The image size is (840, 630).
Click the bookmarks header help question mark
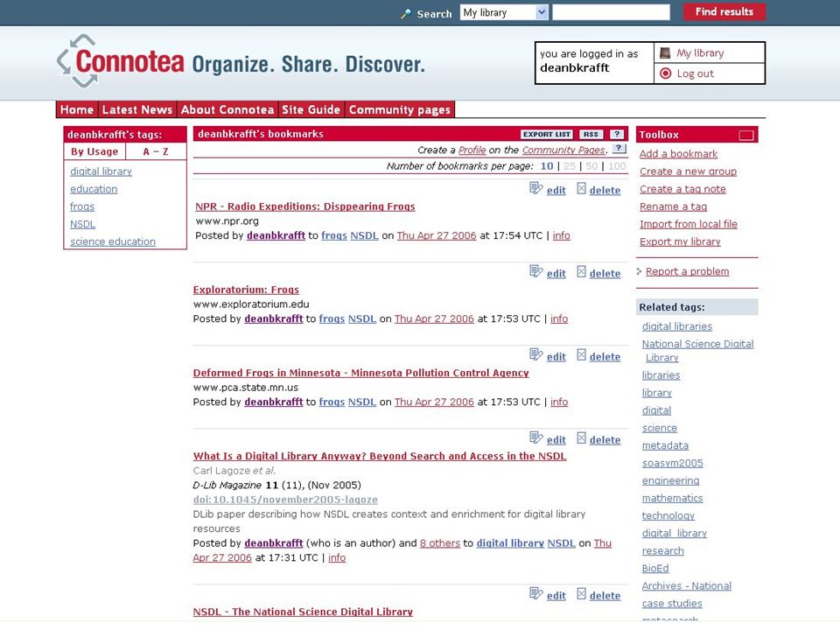click(617, 134)
